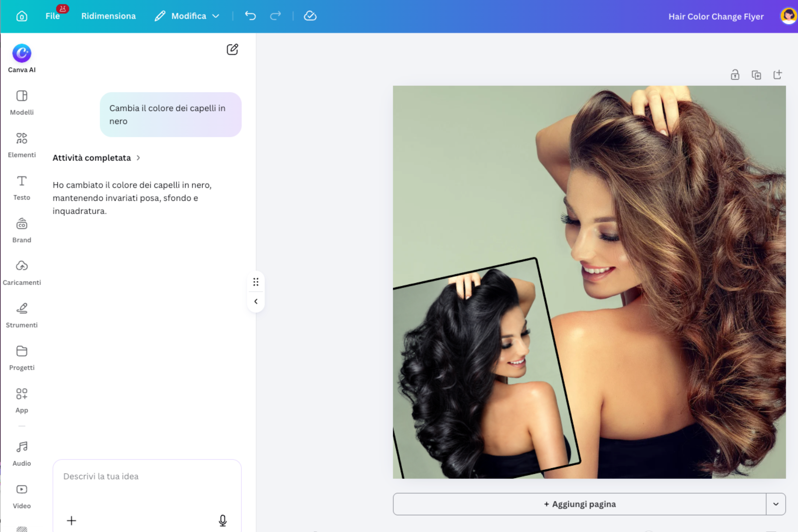Viewport: 798px width, 532px height.
Task: Lock the page with the padlock icon
Action: coord(735,75)
